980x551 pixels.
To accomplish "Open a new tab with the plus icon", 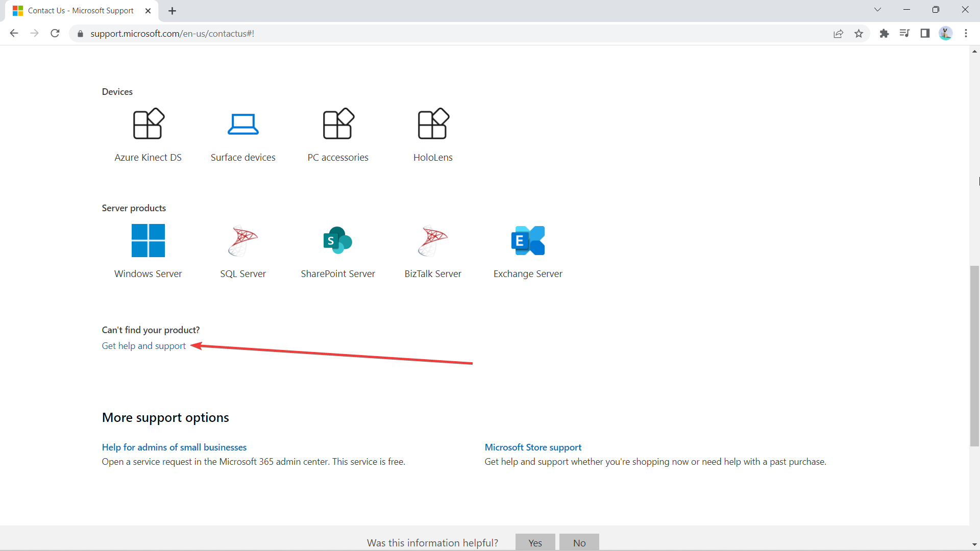I will (x=172, y=11).
